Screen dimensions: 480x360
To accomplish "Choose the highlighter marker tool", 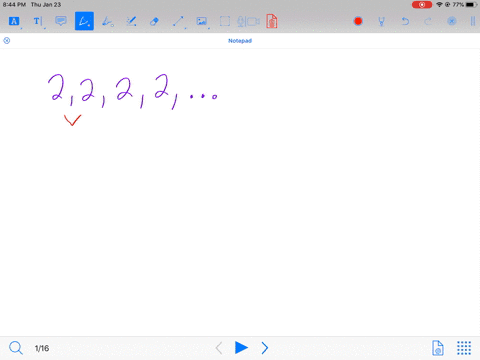I will pos(131,21).
